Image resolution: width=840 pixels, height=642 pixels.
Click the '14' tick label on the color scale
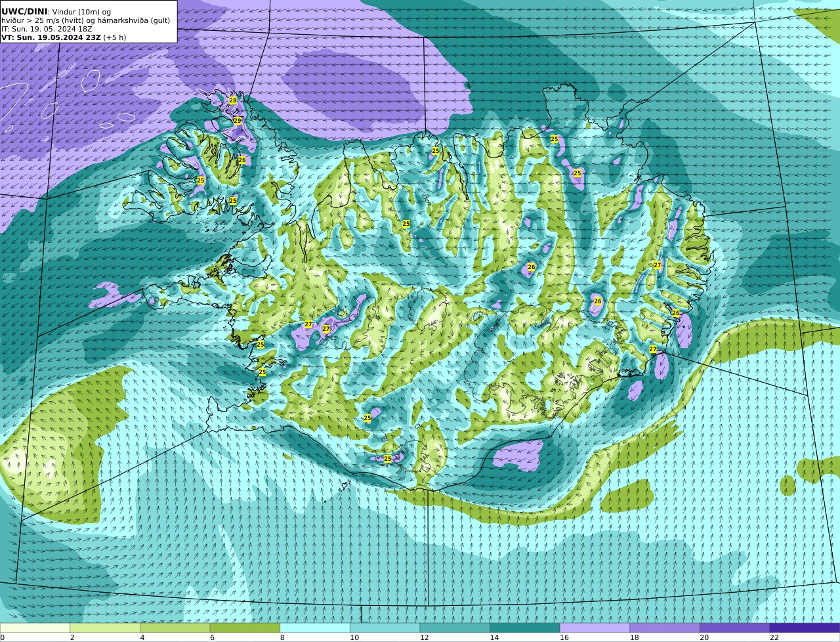point(495,637)
